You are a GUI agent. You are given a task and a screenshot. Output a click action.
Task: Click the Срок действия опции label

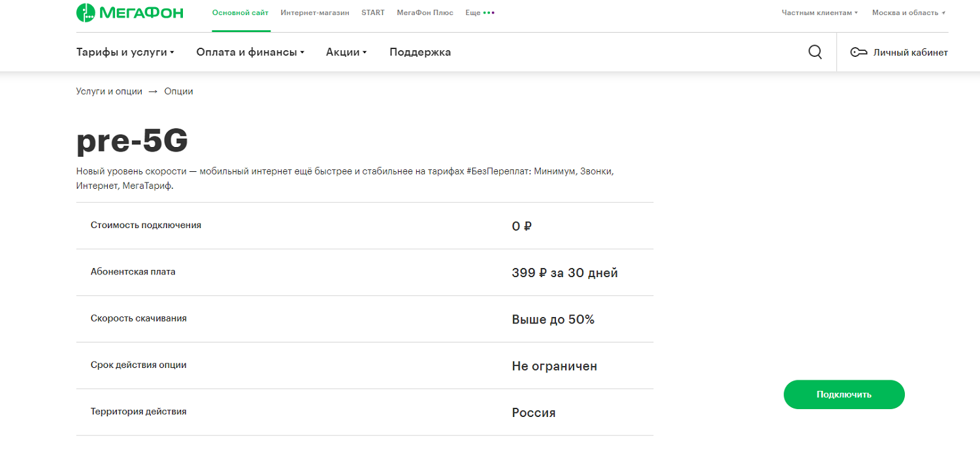(139, 365)
